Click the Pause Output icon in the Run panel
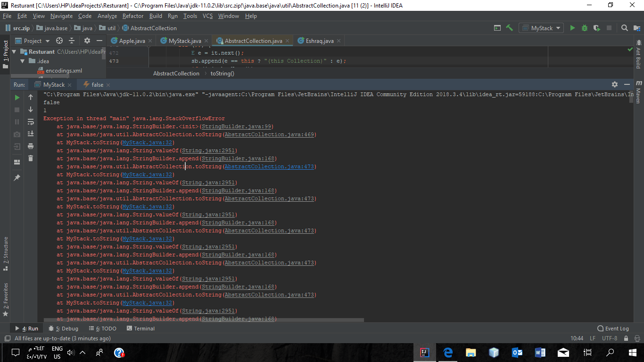Screen dimensions: 644x362 (x=17, y=122)
